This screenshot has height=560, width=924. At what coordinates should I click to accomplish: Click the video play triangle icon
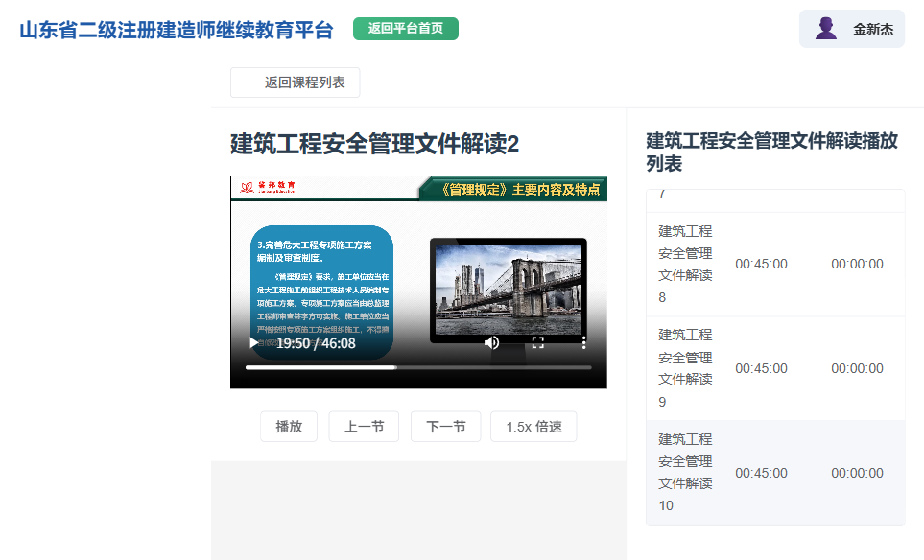pyautogui.click(x=254, y=342)
